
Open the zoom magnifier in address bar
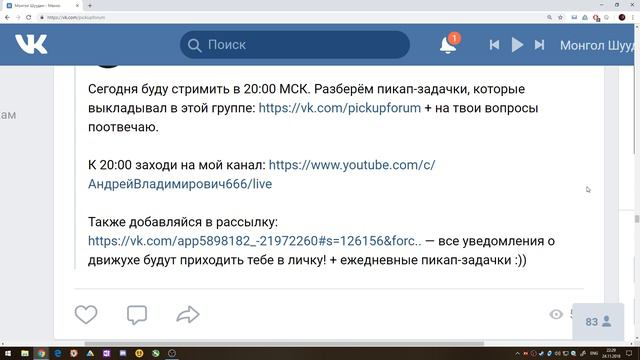(x=549, y=17)
